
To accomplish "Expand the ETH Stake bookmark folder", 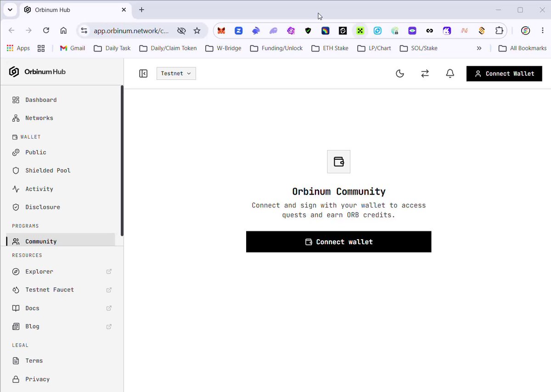I will [330, 48].
